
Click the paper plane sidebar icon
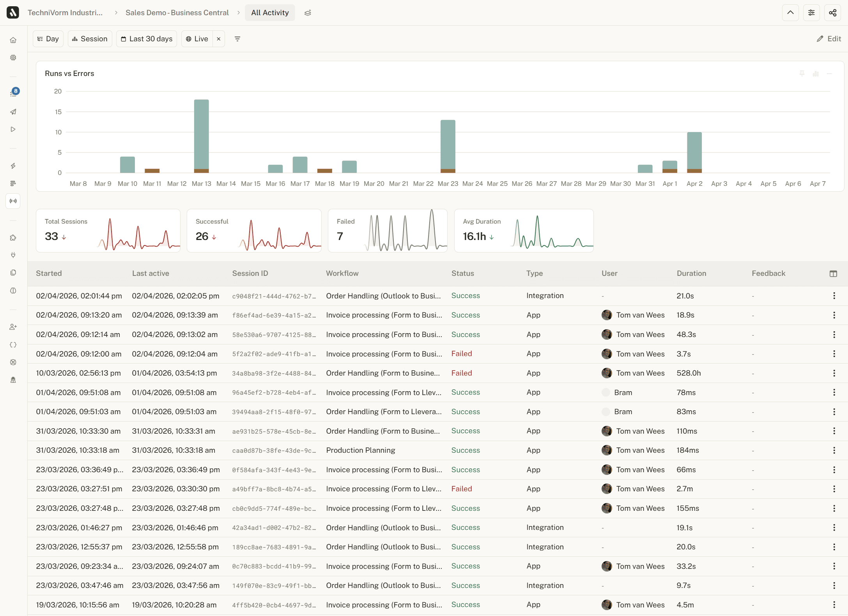click(x=13, y=112)
